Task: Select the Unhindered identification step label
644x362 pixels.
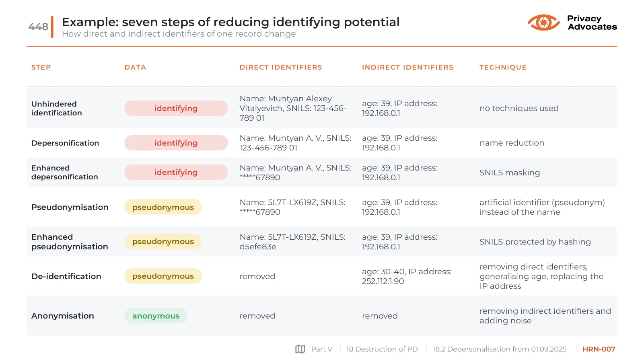Action: click(x=57, y=108)
